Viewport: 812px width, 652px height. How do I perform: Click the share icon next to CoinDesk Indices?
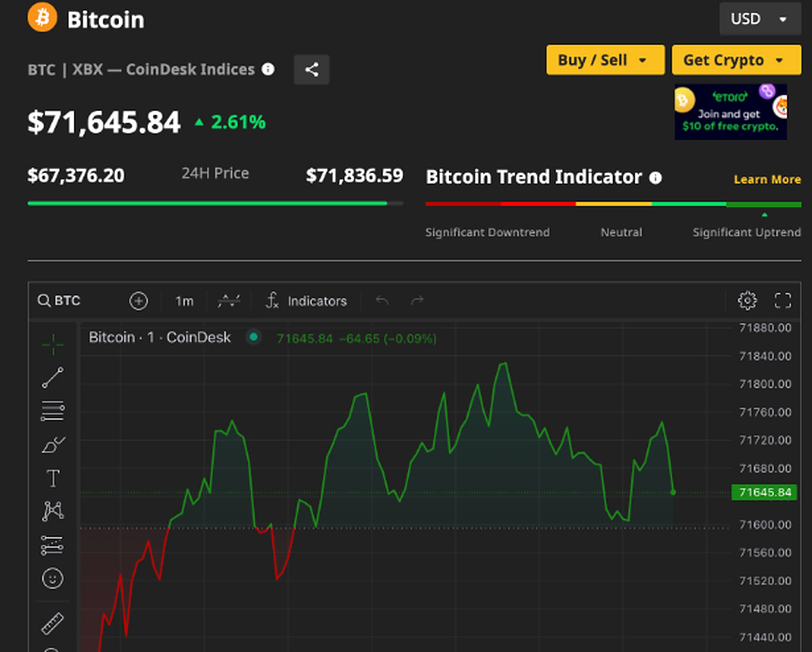tap(311, 69)
